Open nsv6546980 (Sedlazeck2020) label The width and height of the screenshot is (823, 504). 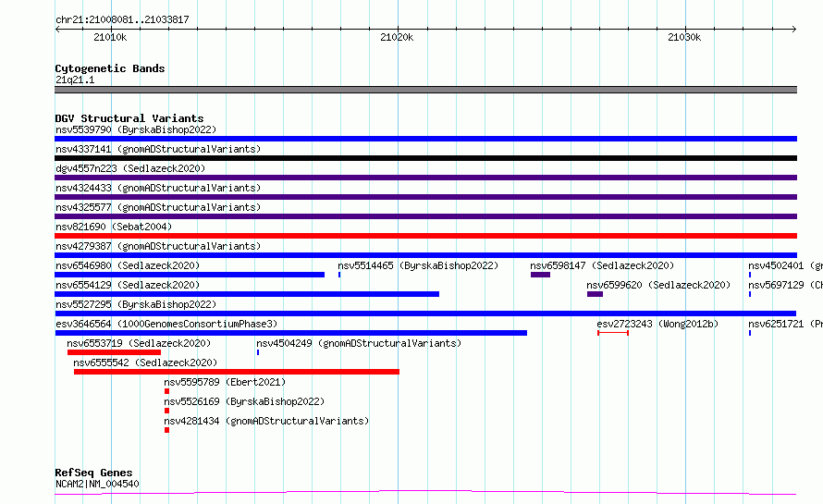coord(128,265)
